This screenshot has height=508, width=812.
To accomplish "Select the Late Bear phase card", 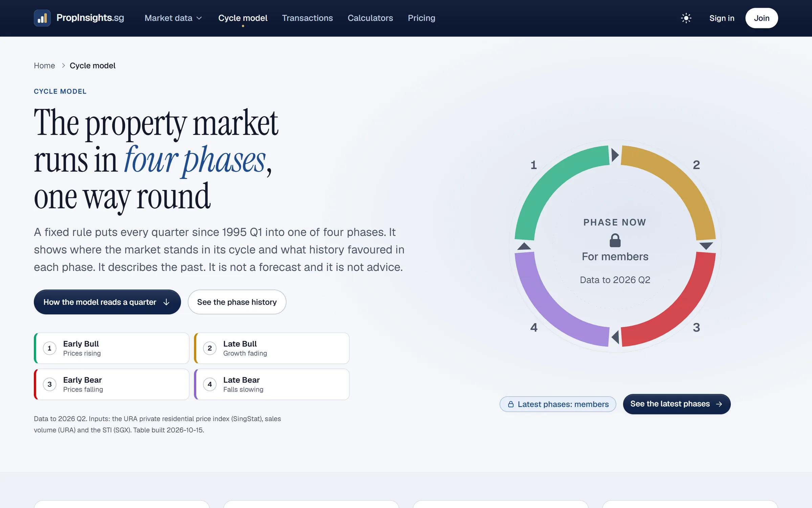I will coord(271,384).
